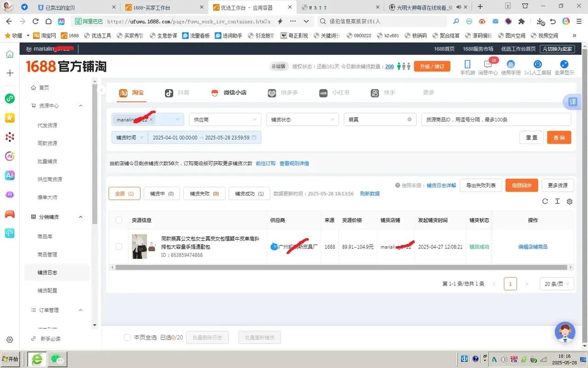Open the 查看规则详情 link
This screenshot has height=368, width=588.
(294, 163)
